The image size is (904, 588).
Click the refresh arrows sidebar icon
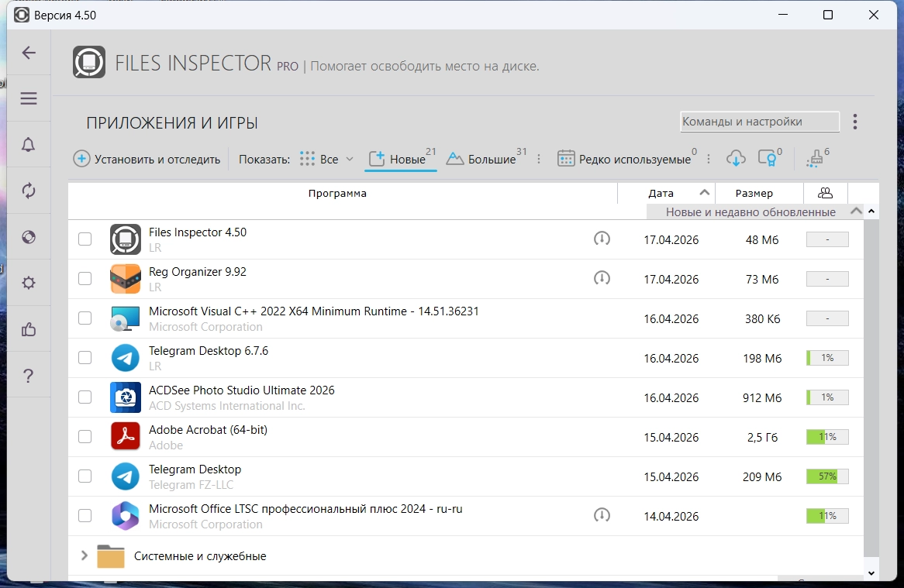tap(28, 191)
